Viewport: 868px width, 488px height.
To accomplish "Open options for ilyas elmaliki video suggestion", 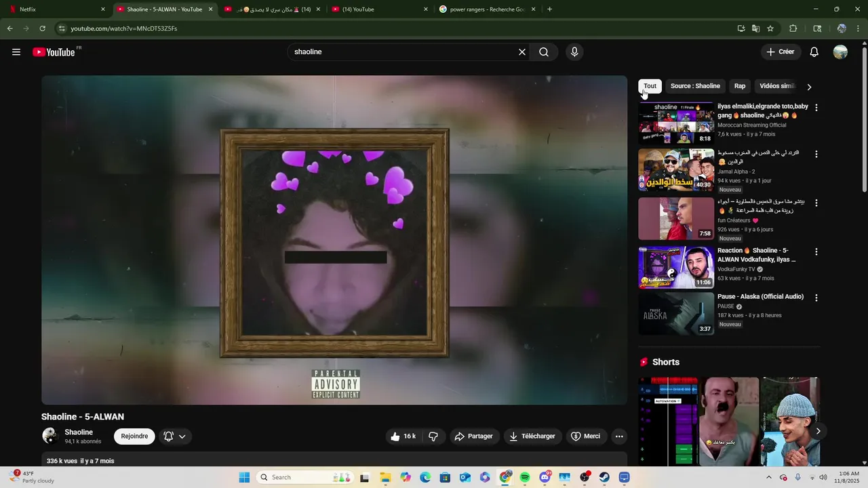I will click(x=816, y=108).
